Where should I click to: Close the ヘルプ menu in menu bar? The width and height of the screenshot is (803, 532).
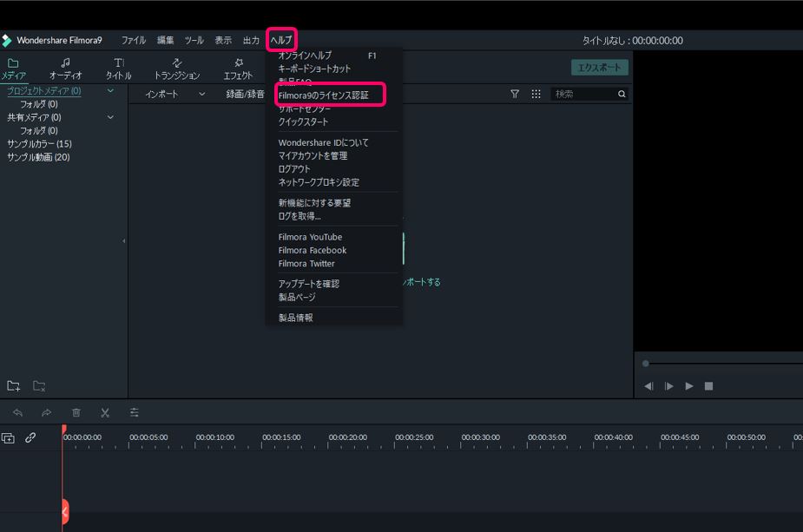pyautogui.click(x=281, y=40)
